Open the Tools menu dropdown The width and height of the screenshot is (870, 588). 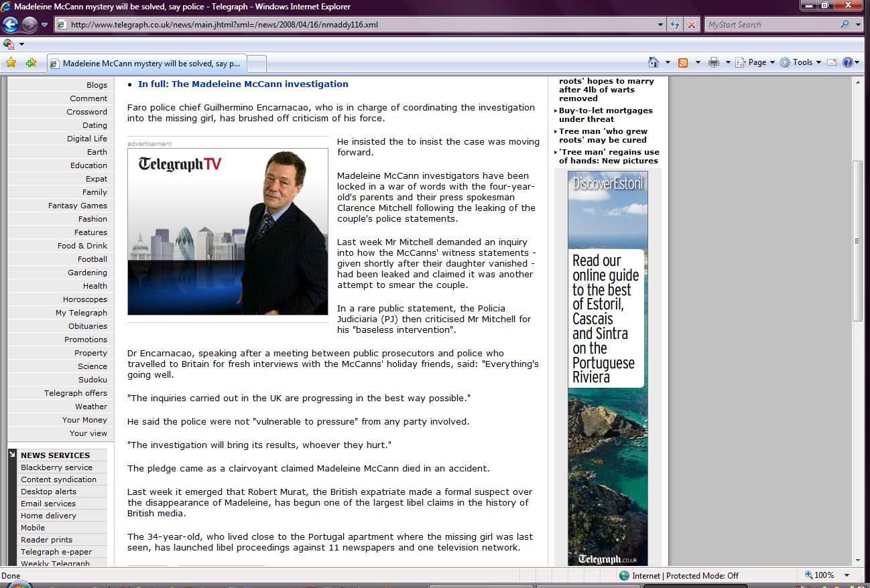click(801, 62)
